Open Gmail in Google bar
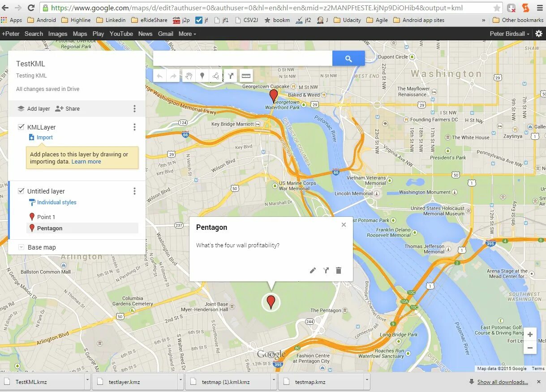Image resolution: width=546 pixels, height=392 pixels. click(x=166, y=34)
